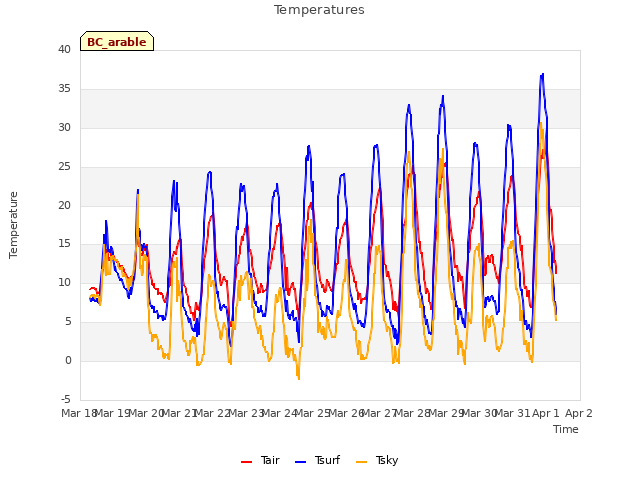Click the x-axis date label Mar 23
The height and width of the screenshot is (480, 640).
pos(246,413)
